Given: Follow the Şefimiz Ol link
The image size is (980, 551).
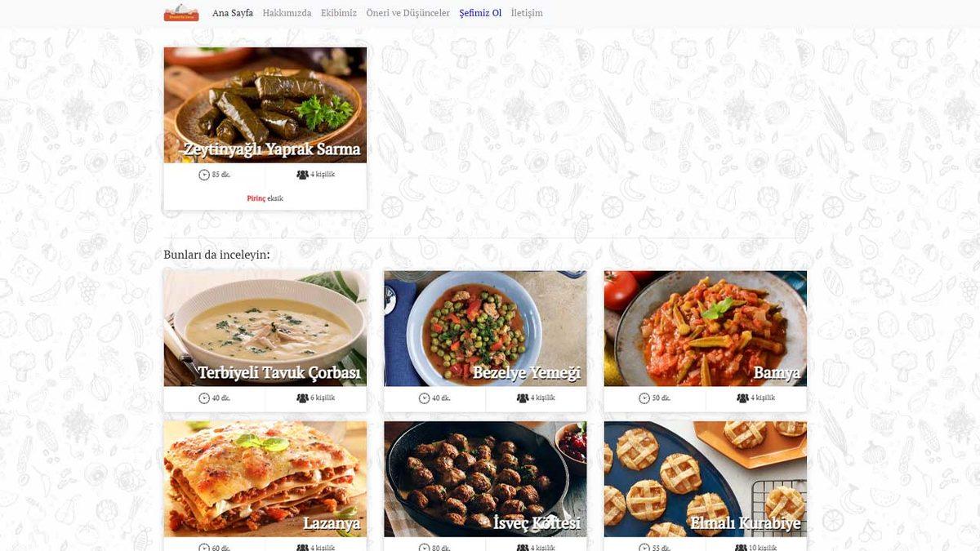Looking at the screenshot, I should point(480,13).
